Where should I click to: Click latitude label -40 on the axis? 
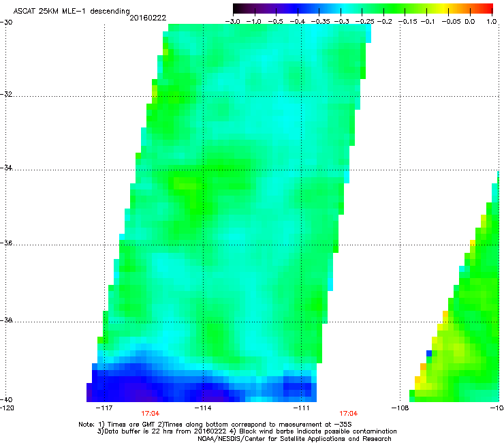tap(6, 399)
